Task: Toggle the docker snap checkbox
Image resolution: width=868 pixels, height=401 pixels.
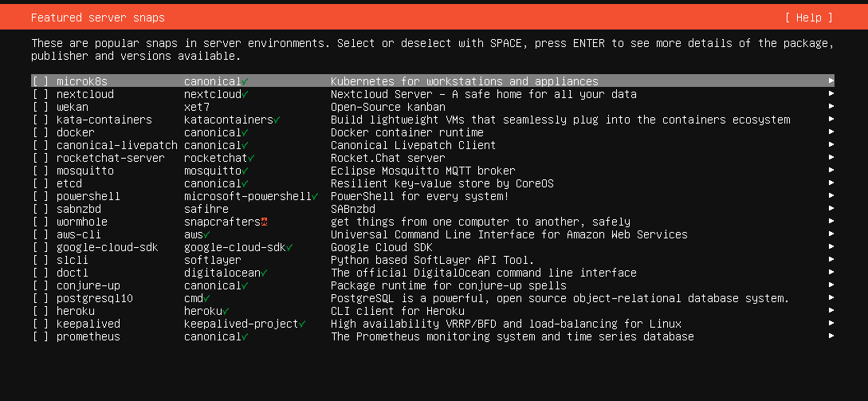Action: click(41, 132)
